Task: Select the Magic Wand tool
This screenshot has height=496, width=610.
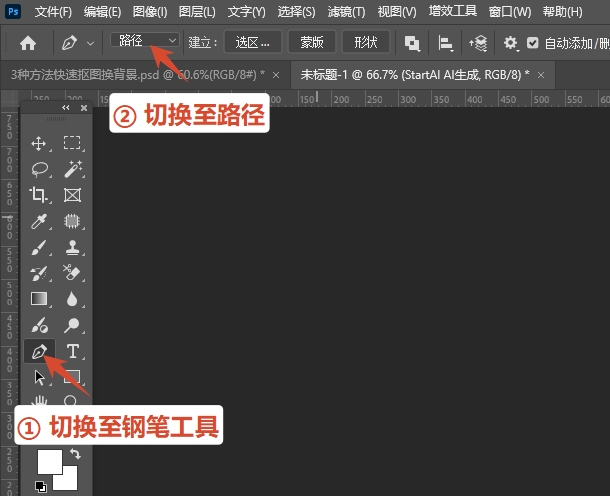Action: point(73,169)
